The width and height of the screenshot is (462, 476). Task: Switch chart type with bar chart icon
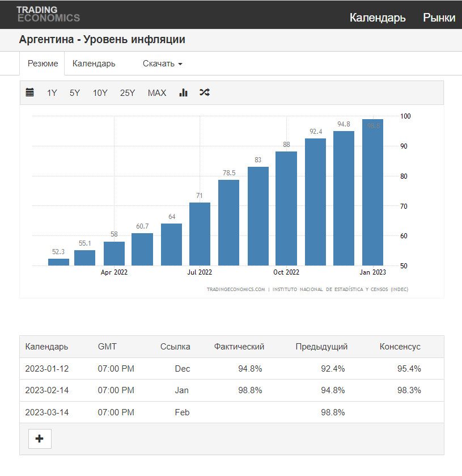click(183, 92)
